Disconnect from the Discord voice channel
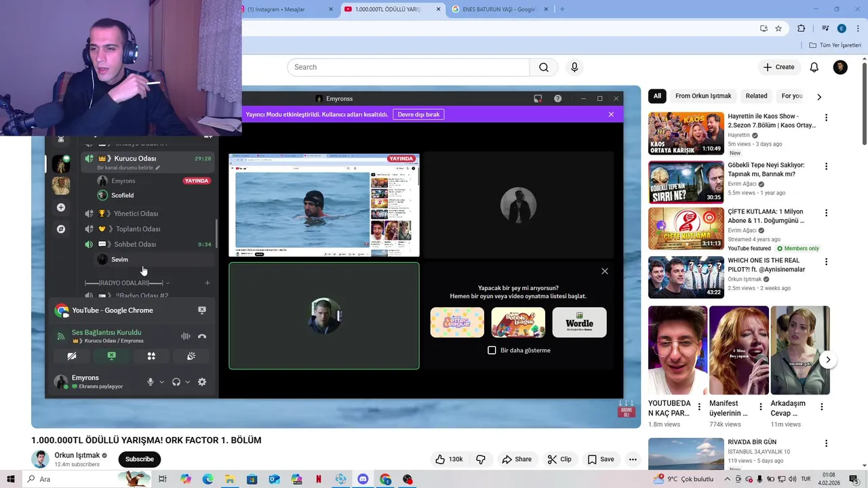Viewport: 868px width, 488px height. [201, 336]
